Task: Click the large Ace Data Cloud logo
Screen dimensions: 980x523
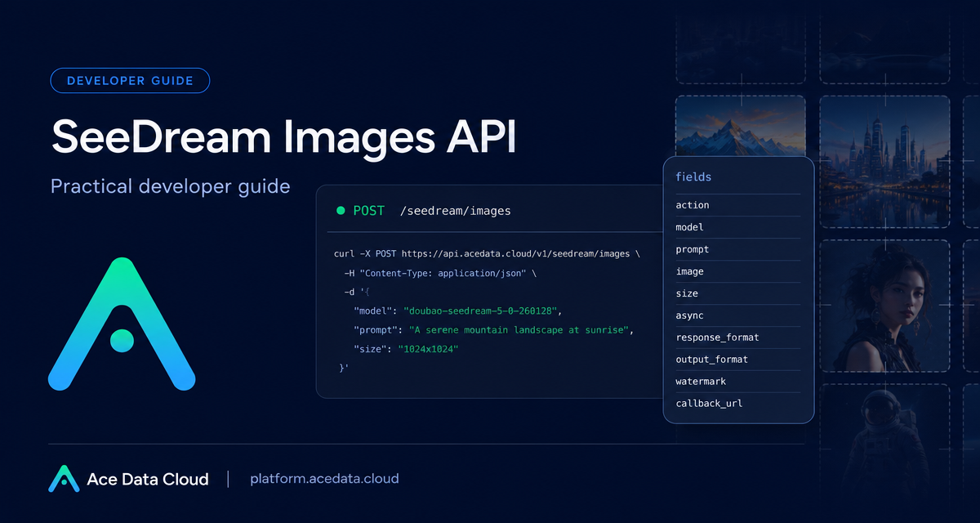Action: (x=122, y=324)
